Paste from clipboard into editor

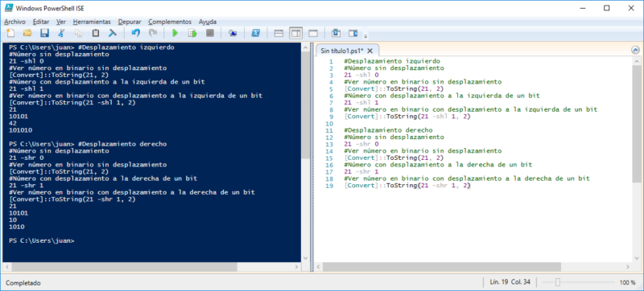[95, 33]
